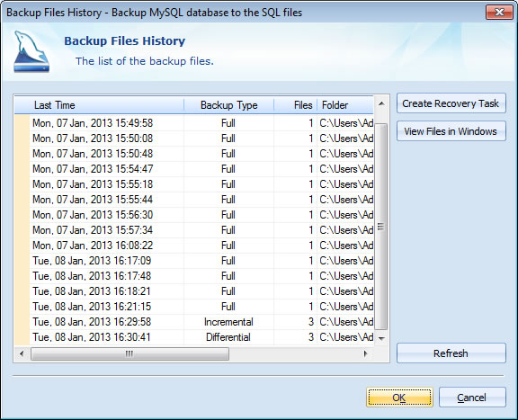Sort by the Backup Type column header
The height and width of the screenshot is (420, 518).
tap(228, 105)
